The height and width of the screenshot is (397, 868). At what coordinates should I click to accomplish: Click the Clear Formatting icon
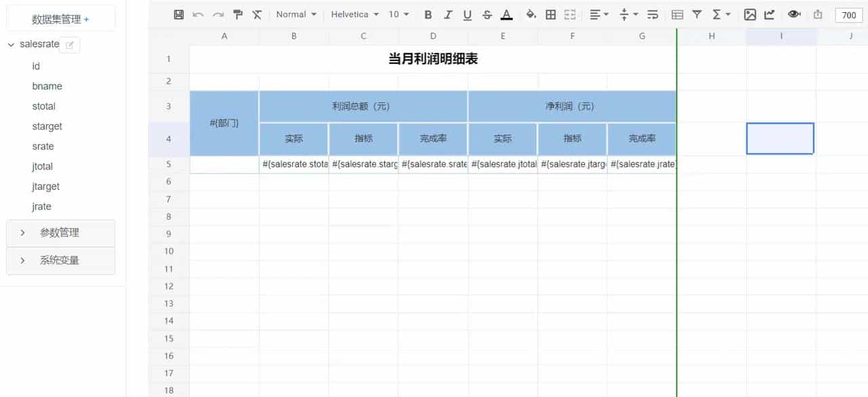tap(256, 14)
